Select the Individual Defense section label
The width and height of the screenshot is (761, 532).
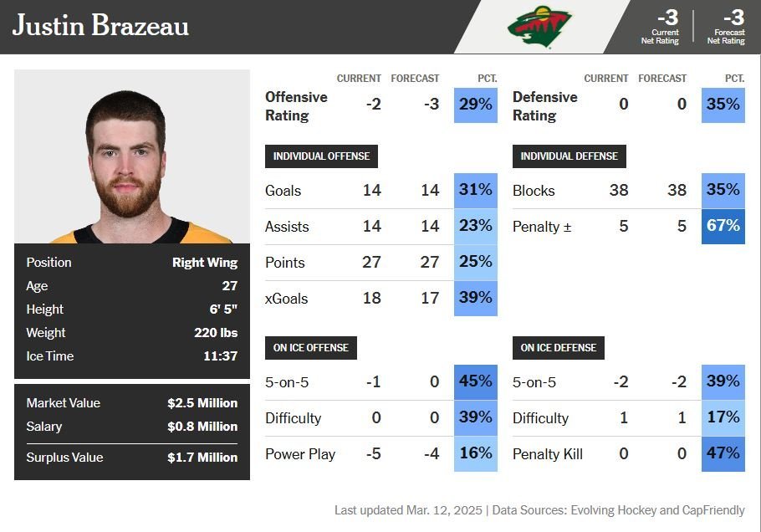click(x=569, y=156)
